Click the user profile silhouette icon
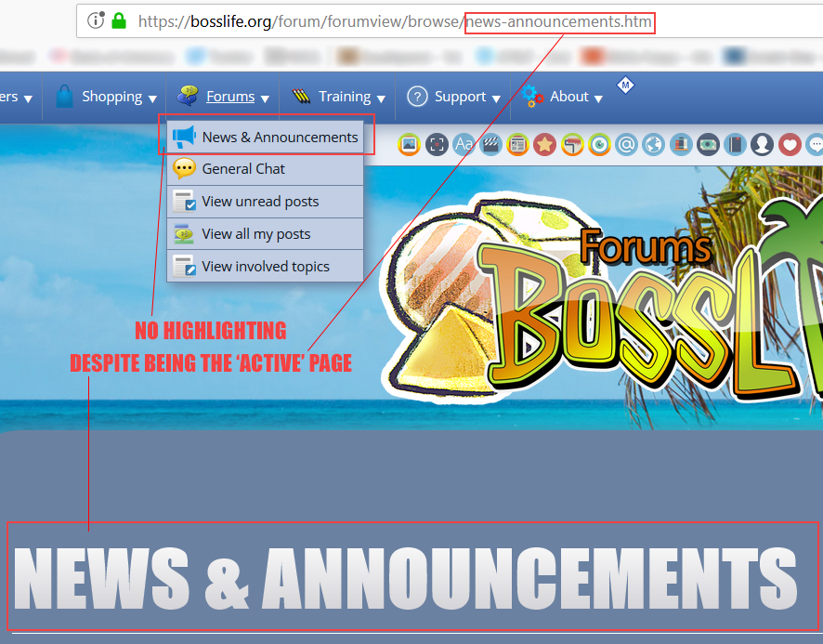The image size is (823, 644). coord(762,145)
